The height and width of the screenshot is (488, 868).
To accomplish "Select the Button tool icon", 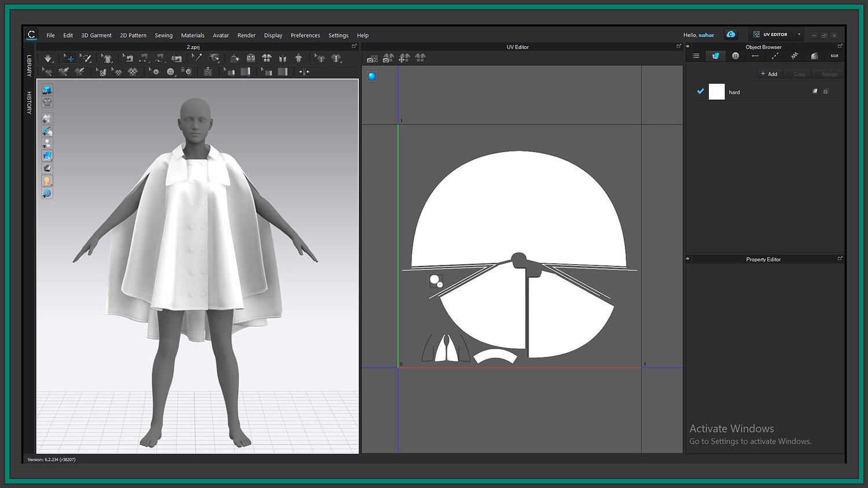I will tap(170, 72).
